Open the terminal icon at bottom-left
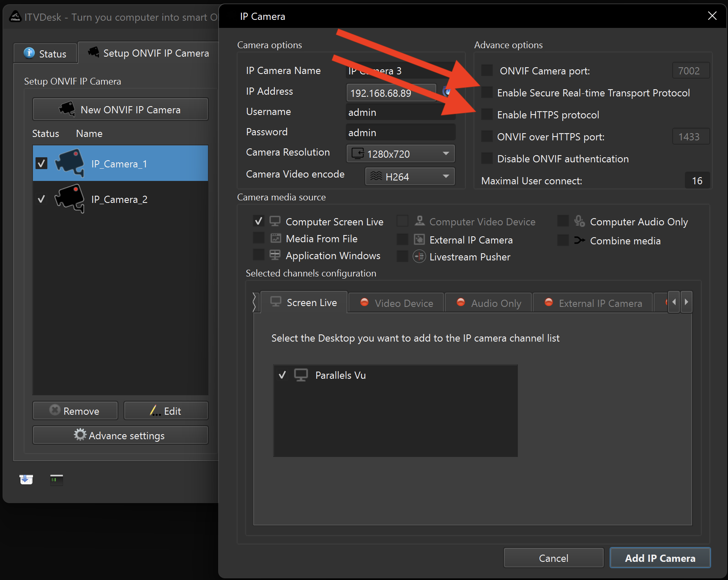 [56, 480]
